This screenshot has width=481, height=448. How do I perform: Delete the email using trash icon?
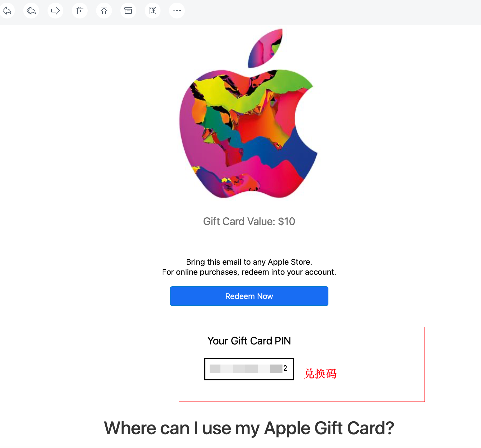coord(80,11)
